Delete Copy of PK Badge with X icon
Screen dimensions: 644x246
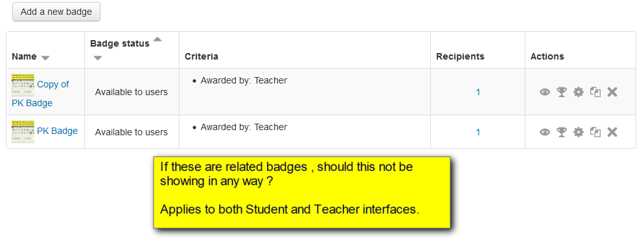(x=612, y=92)
